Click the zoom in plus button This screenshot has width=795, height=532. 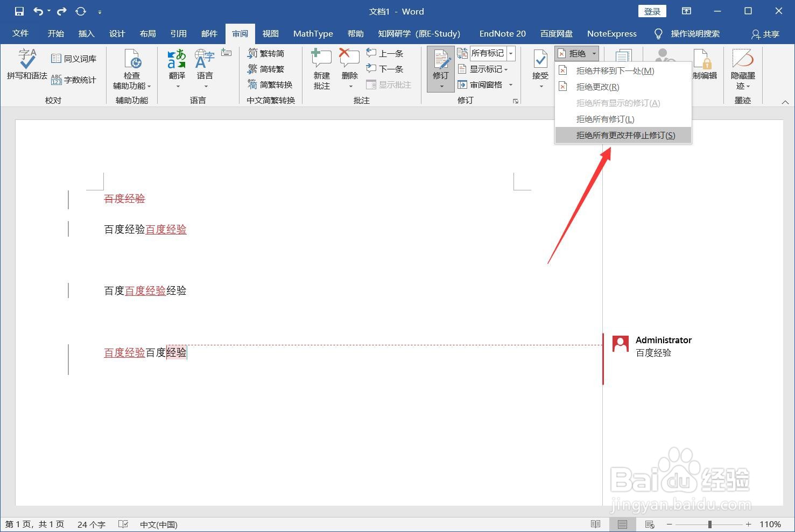pos(748,524)
